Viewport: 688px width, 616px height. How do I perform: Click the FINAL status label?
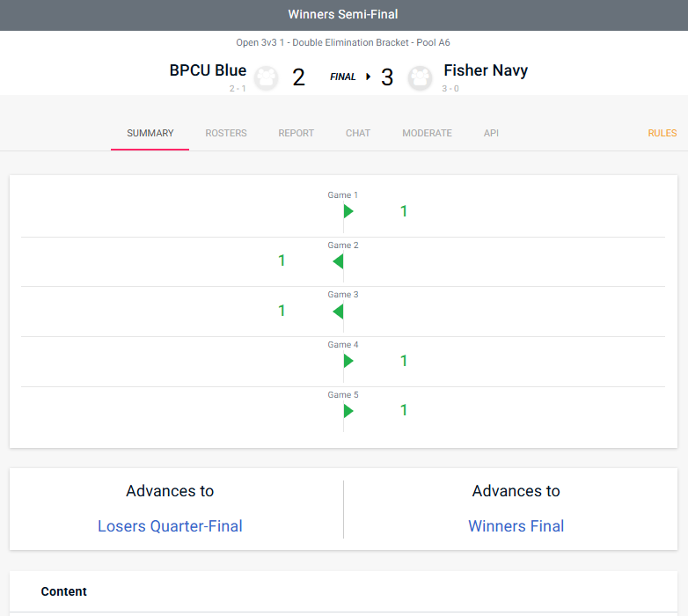pos(343,77)
